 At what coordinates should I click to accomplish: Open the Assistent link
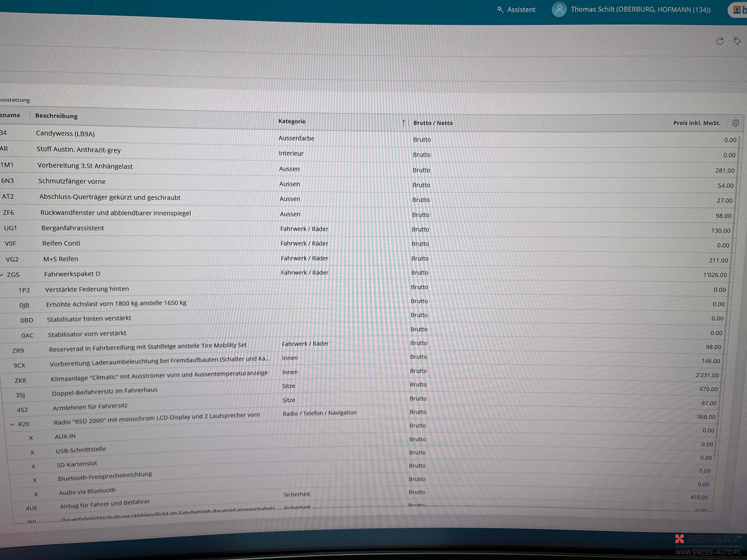516,10
